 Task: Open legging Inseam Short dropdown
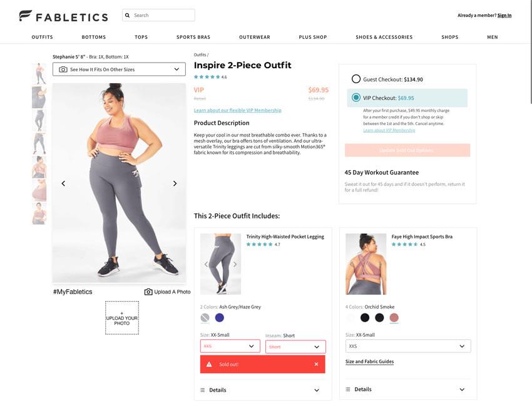coord(295,347)
